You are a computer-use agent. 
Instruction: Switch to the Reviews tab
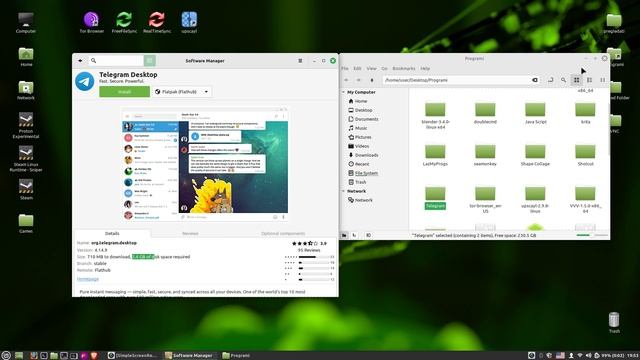pyautogui.click(x=190, y=233)
